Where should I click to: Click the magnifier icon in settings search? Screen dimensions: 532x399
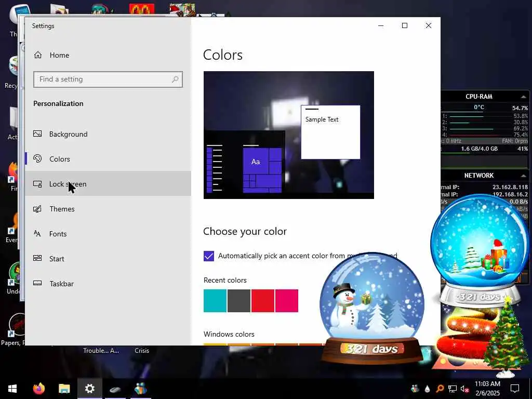(x=175, y=79)
